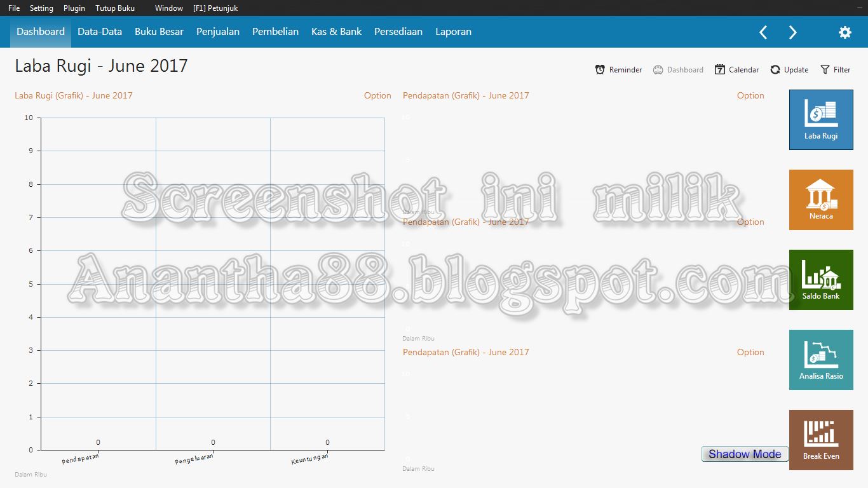
Task: Open the Break Even sidebar icon
Action: click(820, 439)
